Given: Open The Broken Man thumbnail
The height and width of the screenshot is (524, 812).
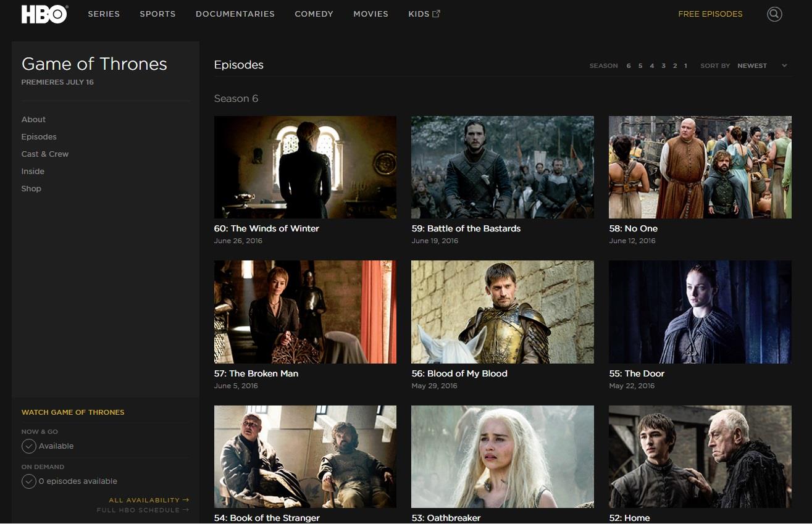Looking at the screenshot, I should coord(305,312).
